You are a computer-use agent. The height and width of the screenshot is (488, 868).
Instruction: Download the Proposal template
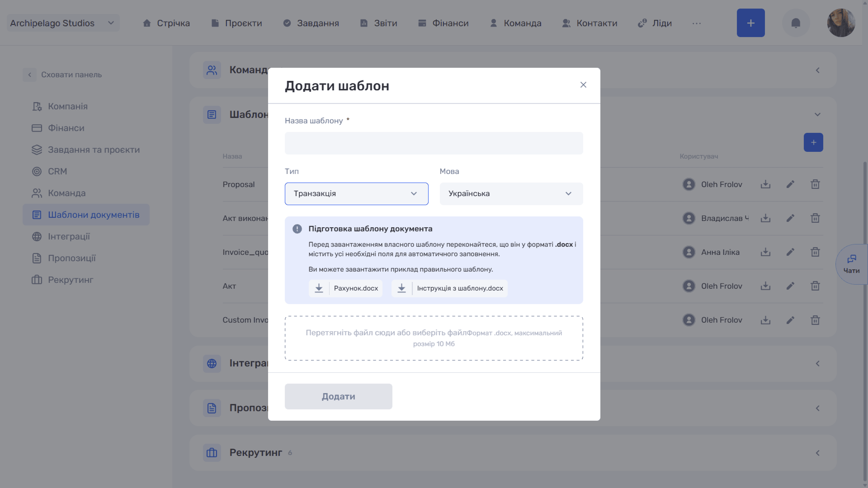coord(766,184)
